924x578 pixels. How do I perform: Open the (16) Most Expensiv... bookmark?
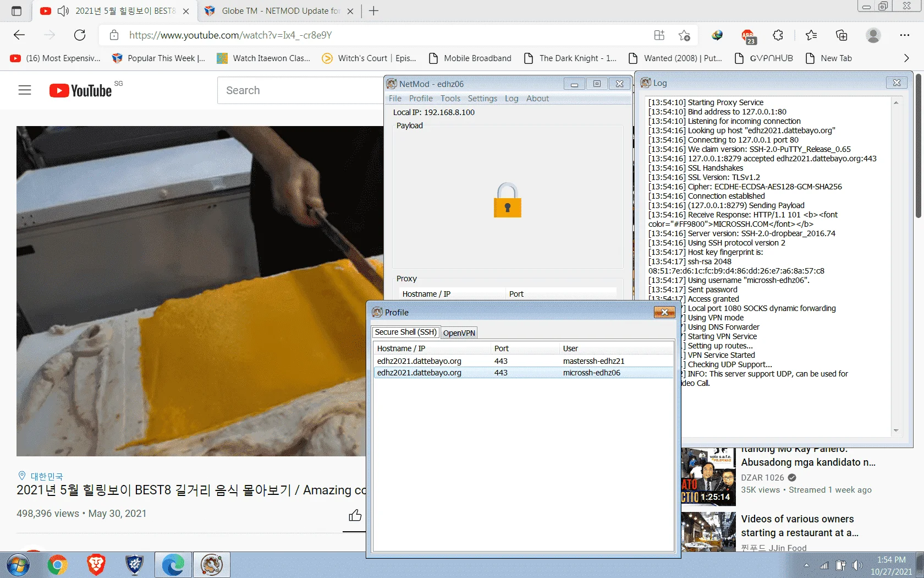tap(56, 58)
